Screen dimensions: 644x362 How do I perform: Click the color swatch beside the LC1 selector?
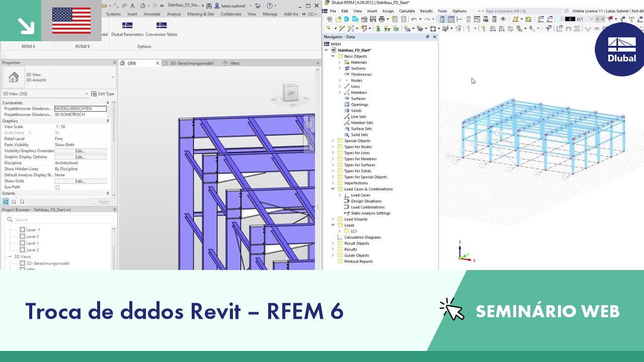[x=558, y=19]
